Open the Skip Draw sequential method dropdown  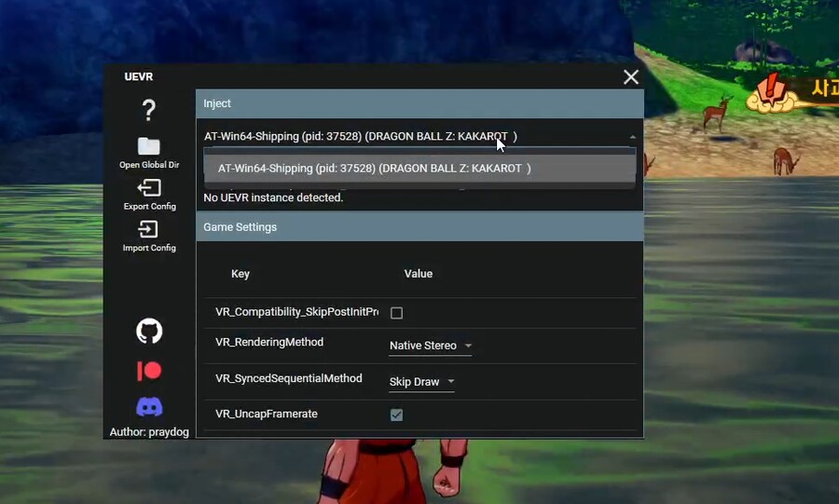coord(421,382)
